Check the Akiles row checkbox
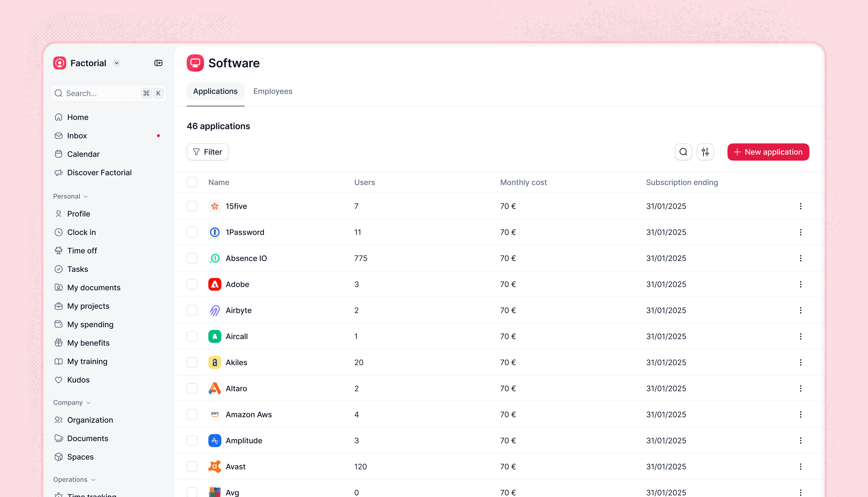The height and width of the screenshot is (497, 868). click(192, 362)
